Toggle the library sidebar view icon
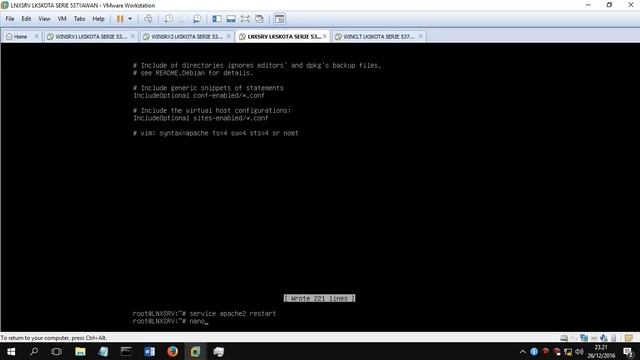Viewport: 640px width, 360px height. 217,19
